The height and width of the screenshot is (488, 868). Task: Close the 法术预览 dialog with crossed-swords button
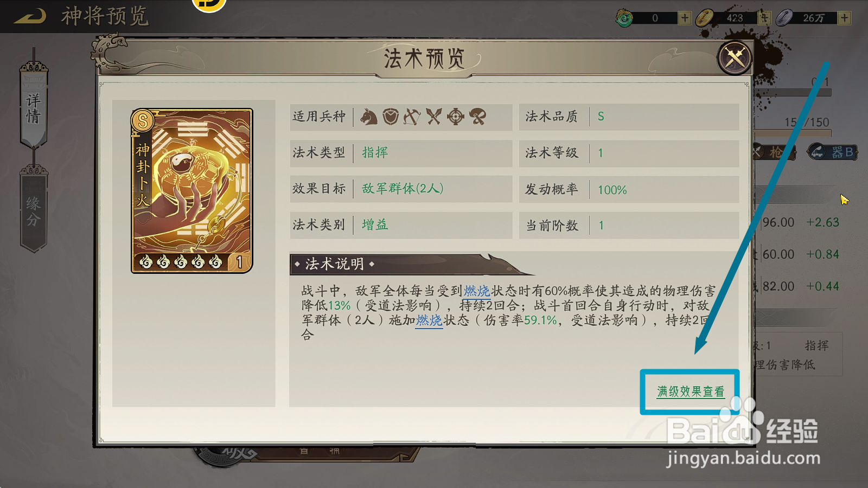(735, 57)
